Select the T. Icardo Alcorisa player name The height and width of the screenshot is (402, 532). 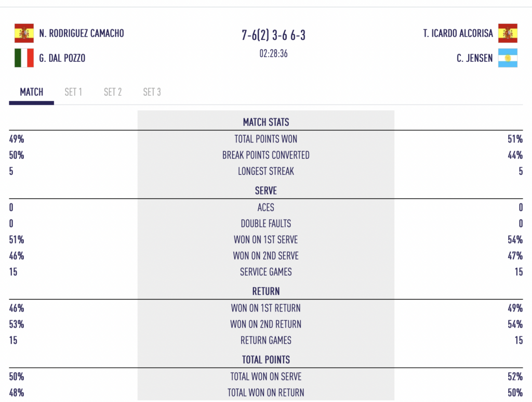click(458, 33)
